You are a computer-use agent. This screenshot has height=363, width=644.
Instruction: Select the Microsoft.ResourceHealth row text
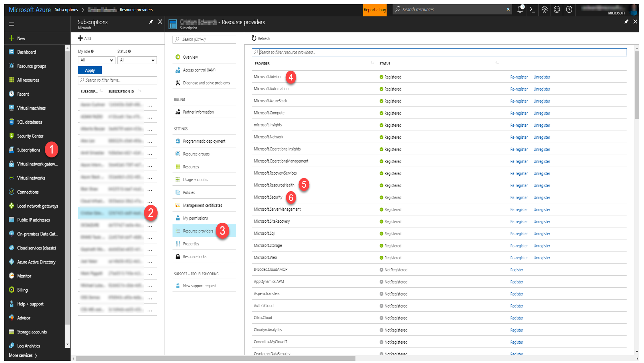274,185
